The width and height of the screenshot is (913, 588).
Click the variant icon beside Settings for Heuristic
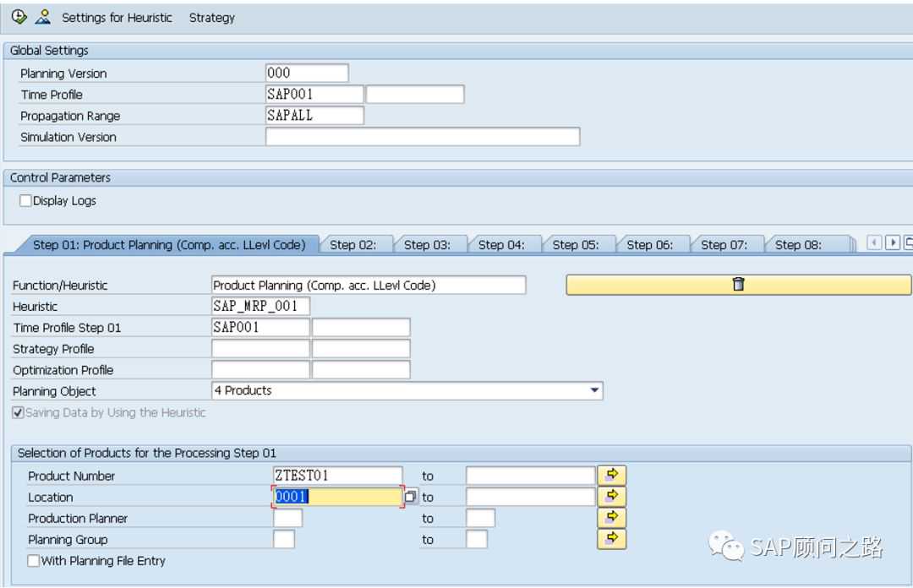pos(42,17)
